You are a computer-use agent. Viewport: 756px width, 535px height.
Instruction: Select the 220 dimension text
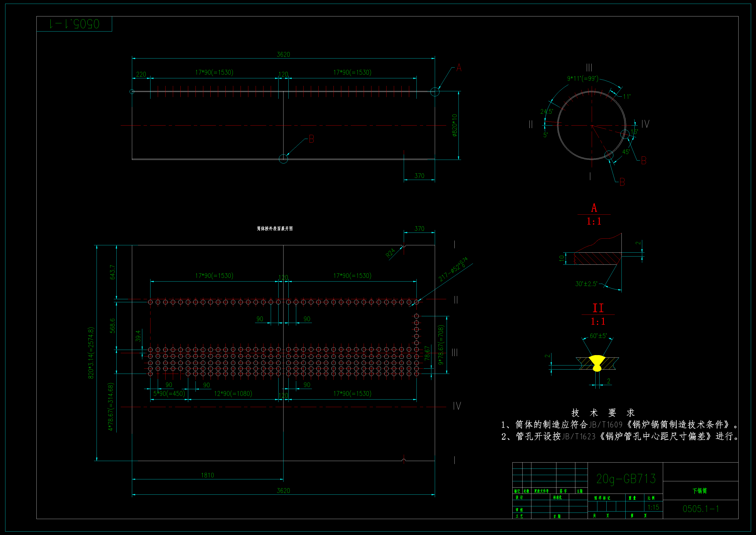tap(141, 74)
